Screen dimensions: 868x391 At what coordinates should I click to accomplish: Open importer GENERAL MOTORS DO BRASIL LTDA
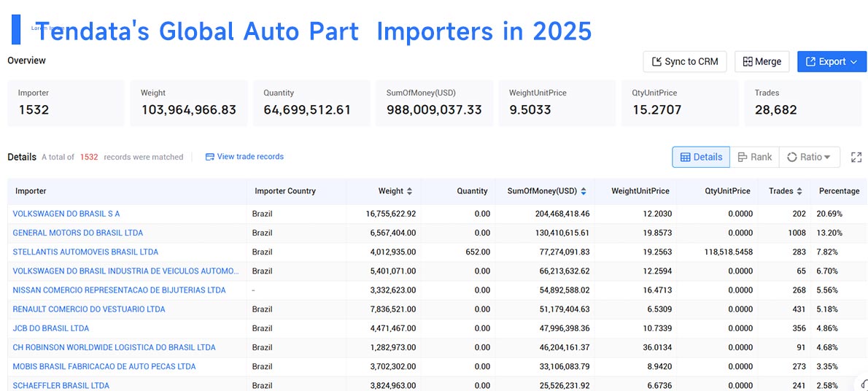pos(77,233)
